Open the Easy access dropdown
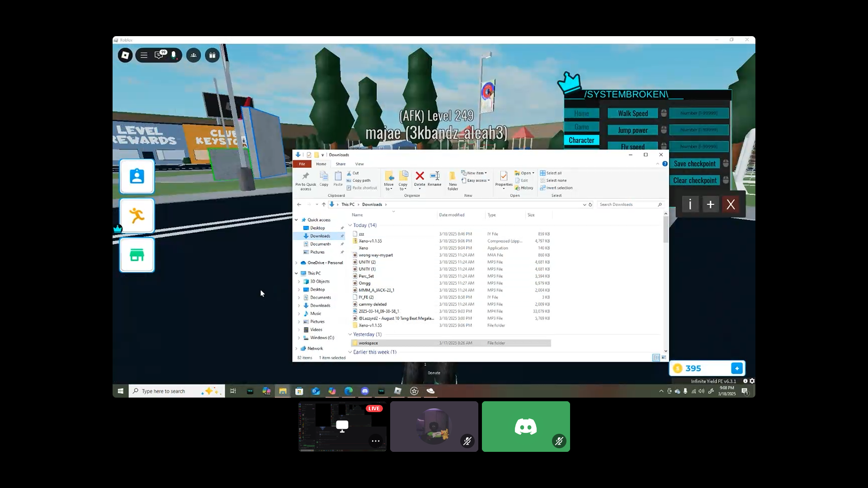 point(476,180)
